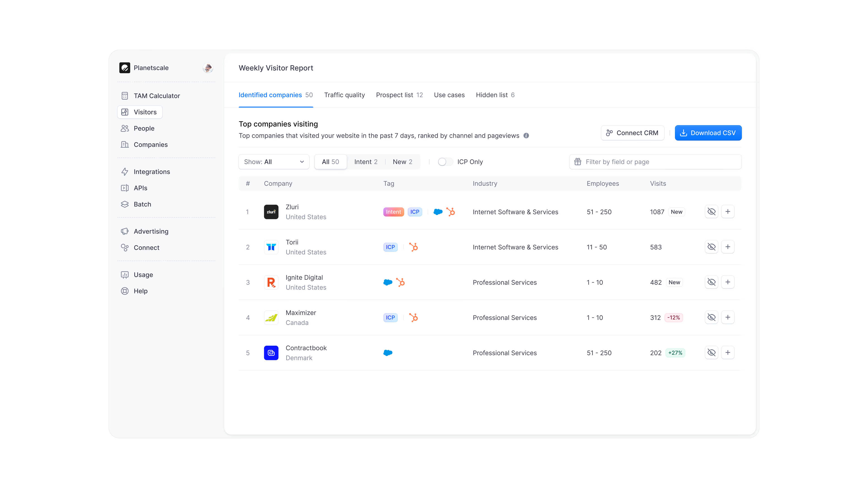This screenshot has height=488, width=868.
Task: Hide Zluri using the eye icon
Action: (x=711, y=211)
